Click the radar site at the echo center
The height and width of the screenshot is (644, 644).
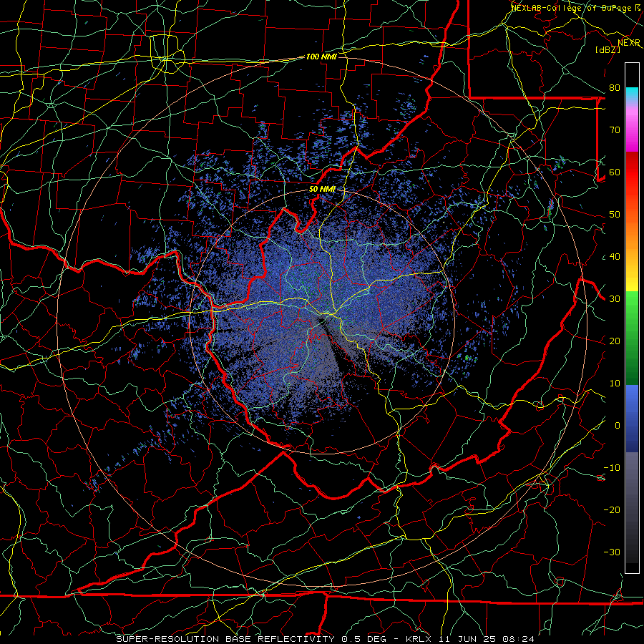[322, 321]
